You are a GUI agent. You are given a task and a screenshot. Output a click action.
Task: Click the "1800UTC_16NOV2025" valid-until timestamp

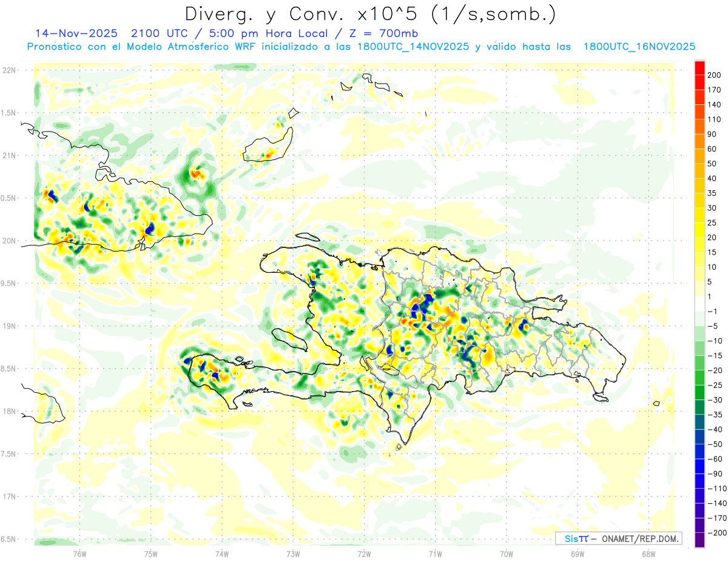click(x=639, y=47)
